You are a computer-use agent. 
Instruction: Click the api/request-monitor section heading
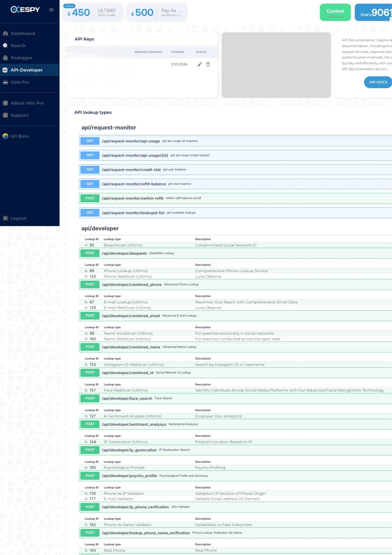(x=109, y=128)
